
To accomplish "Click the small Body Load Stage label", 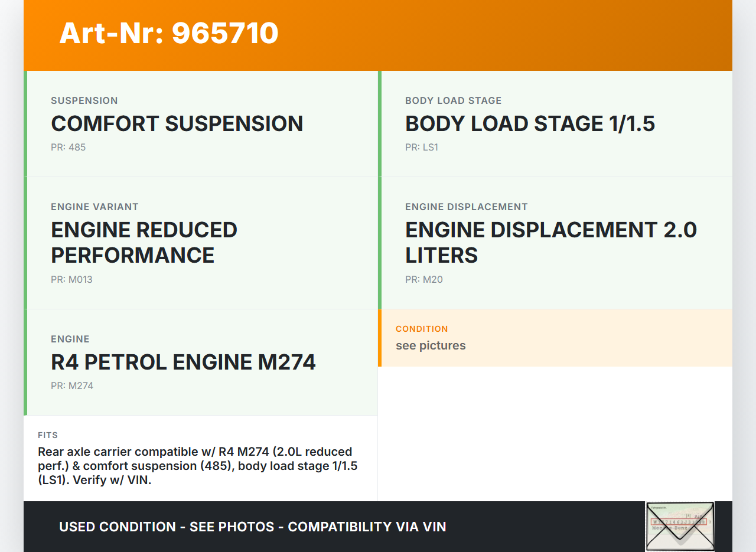I will click(x=453, y=100).
